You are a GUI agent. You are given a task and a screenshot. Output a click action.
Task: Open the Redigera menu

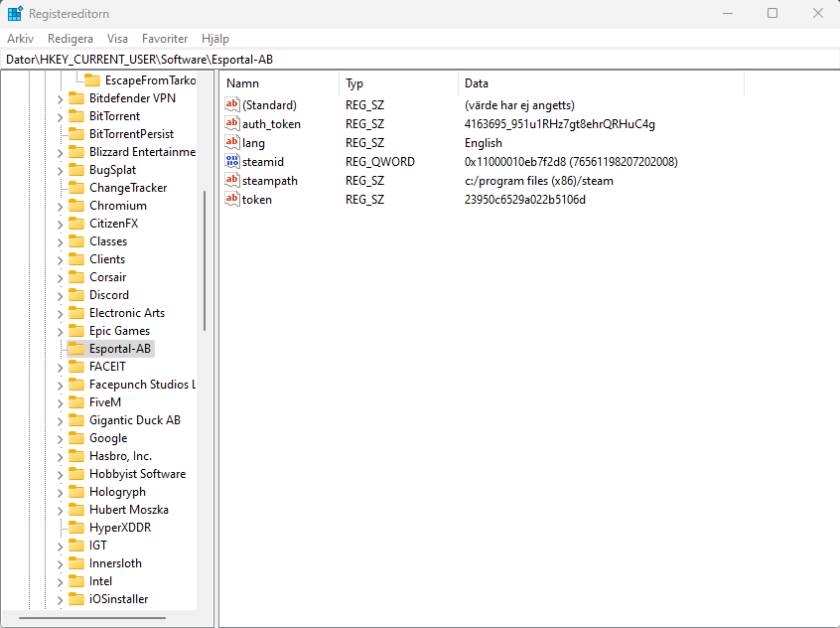coord(70,39)
